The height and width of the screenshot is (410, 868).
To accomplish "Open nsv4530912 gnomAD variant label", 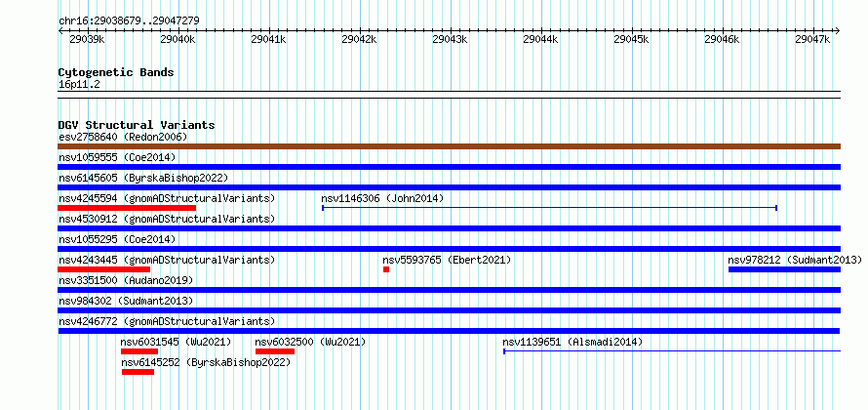I will [x=167, y=219].
